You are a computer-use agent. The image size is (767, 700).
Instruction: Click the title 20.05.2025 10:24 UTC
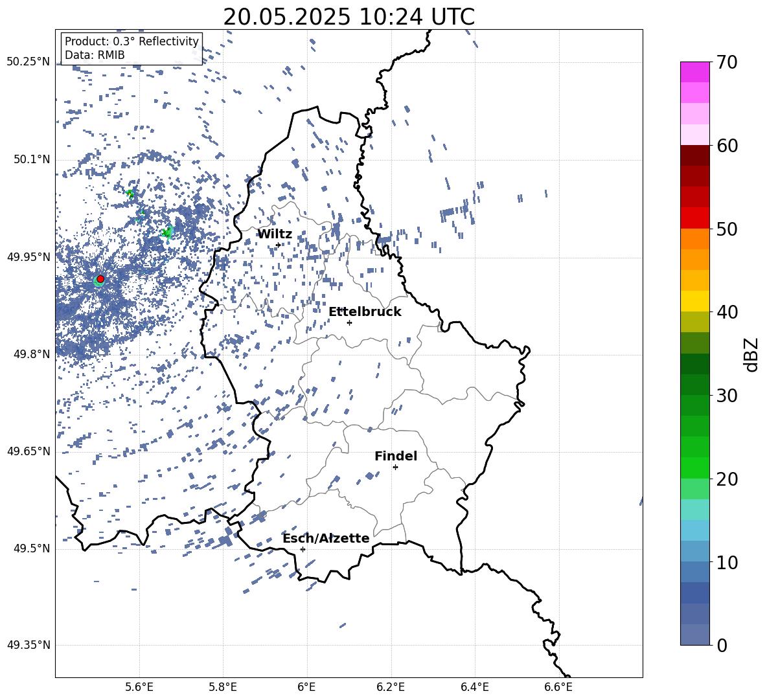coord(349,17)
